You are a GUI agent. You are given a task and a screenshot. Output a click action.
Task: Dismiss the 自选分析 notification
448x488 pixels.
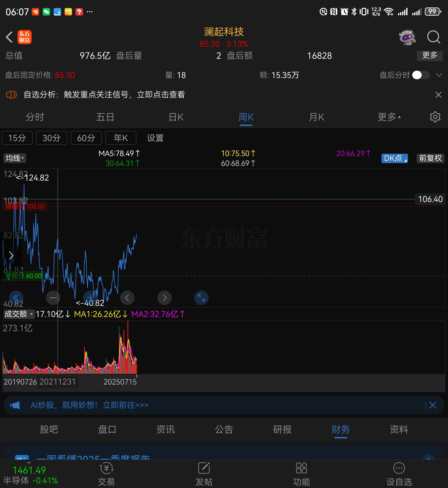(438, 94)
